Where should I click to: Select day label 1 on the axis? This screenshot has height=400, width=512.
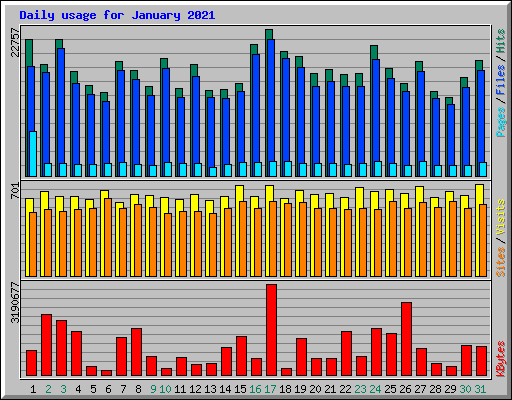(33, 389)
